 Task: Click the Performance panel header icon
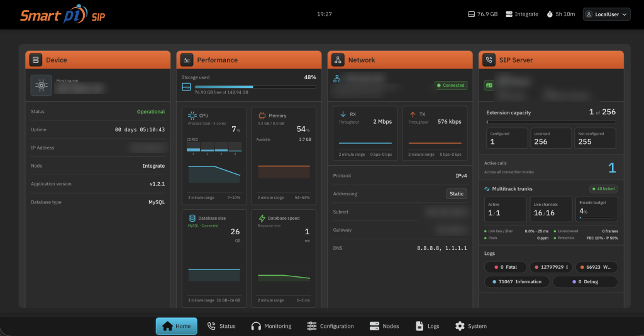pyautogui.click(x=187, y=60)
